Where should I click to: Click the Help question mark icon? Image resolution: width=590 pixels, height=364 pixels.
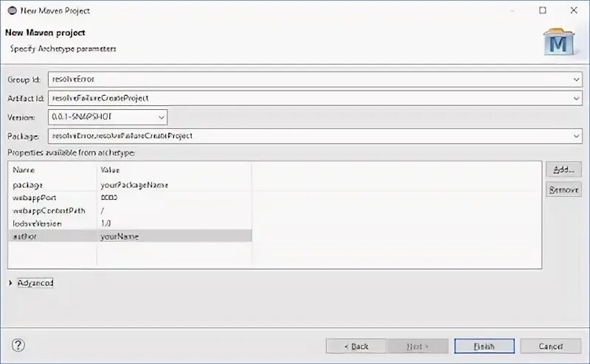pyautogui.click(x=18, y=345)
